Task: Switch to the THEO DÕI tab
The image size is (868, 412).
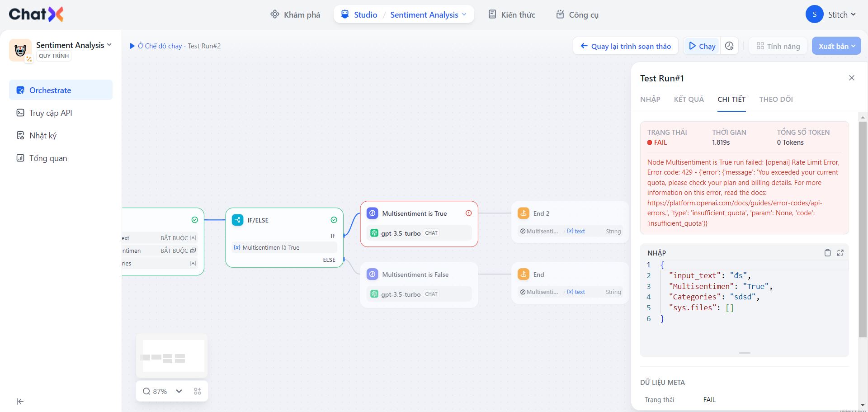Action: tap(776, 99)
